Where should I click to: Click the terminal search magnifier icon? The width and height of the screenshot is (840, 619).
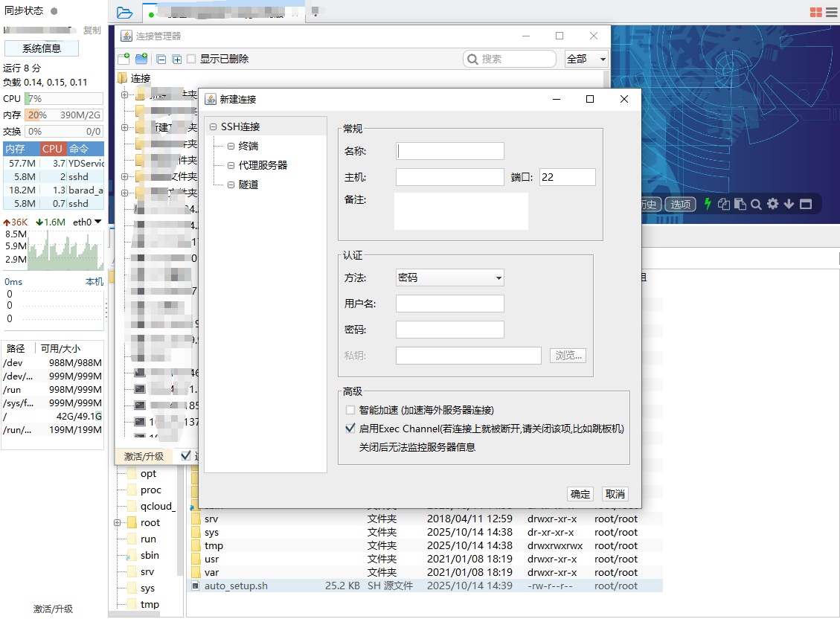pos(756,204)
